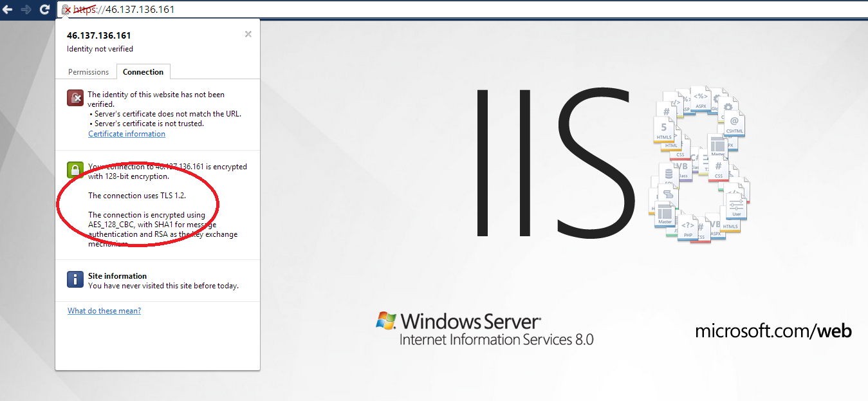Dismiss popup with the X button
The image size is (868, 401).
248,34
